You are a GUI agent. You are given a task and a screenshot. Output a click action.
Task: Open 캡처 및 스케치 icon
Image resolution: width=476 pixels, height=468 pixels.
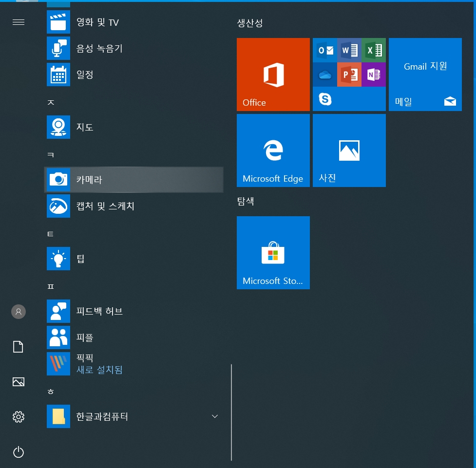58,206
